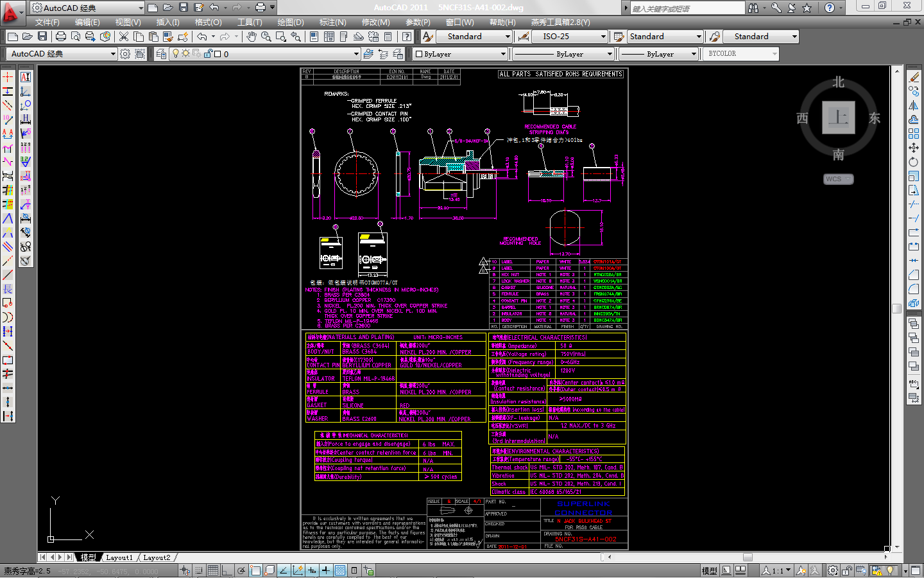924x578 pixels.
Task: Click the horizontal scrollbar thumb
Action: click(748, 557)
